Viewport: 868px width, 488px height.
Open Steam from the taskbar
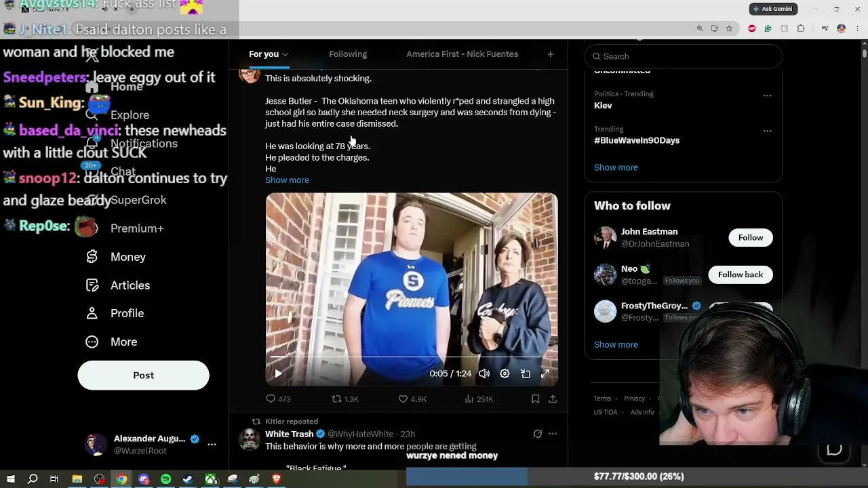[188, 479]
